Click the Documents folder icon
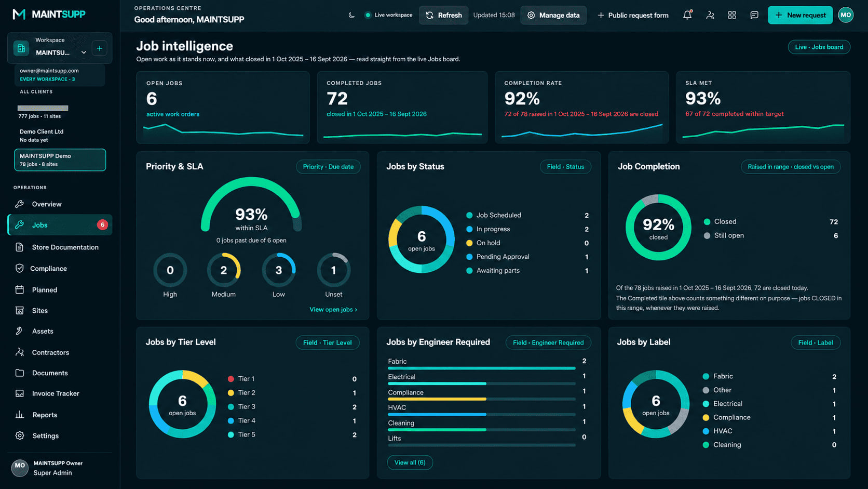The image size is (868, 489). [x=20, y=373]
